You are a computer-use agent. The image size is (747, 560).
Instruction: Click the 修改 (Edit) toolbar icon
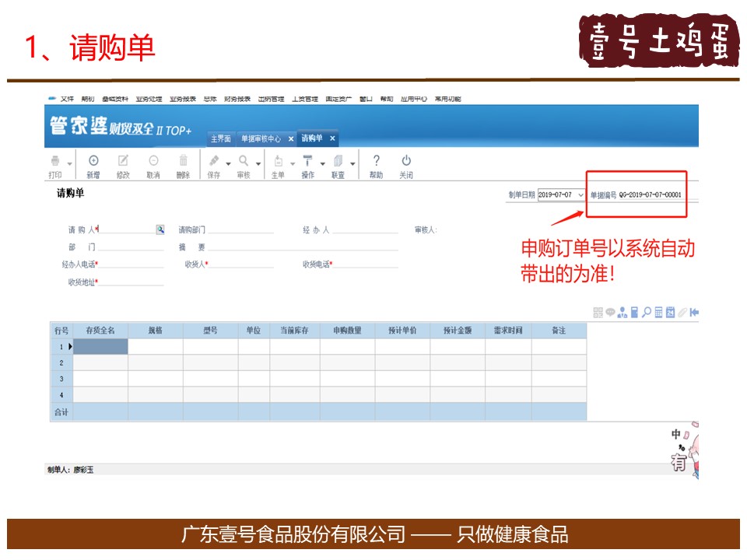(x=123, y=161)
